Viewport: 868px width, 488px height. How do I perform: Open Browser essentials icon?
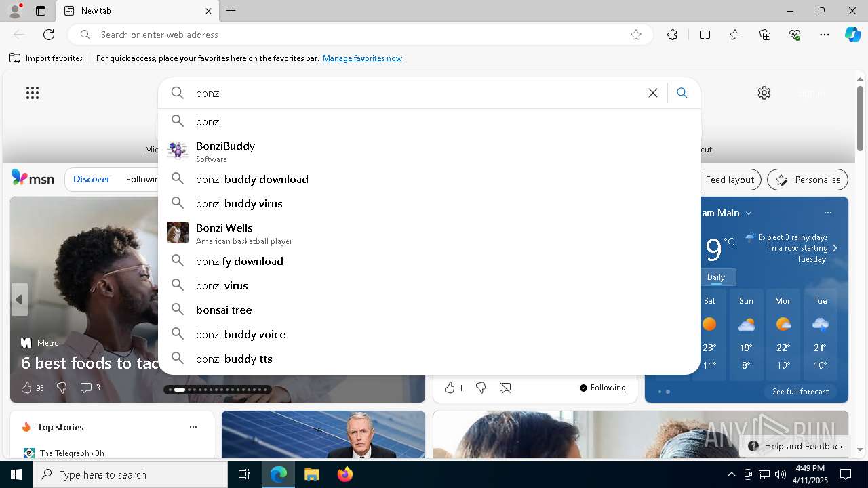pyautogui.click(x=795, y=35)
